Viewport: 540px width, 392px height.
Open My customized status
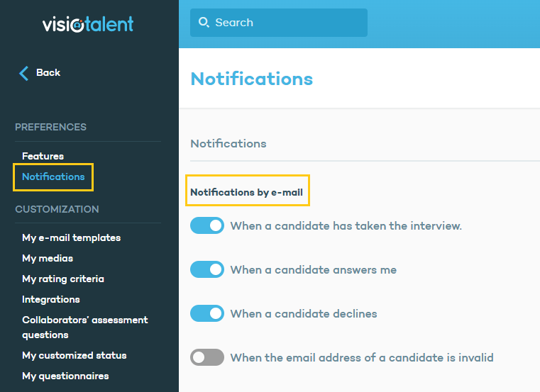pos(75,355)
